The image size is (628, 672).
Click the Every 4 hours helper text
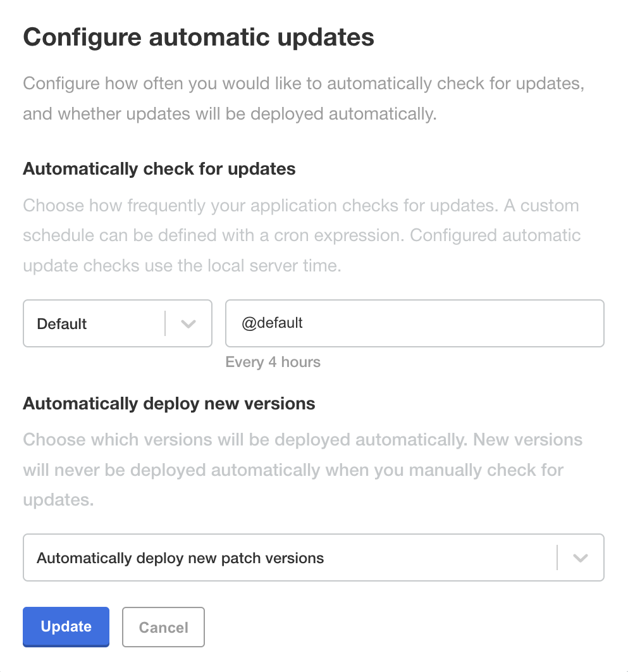[273, 362]
